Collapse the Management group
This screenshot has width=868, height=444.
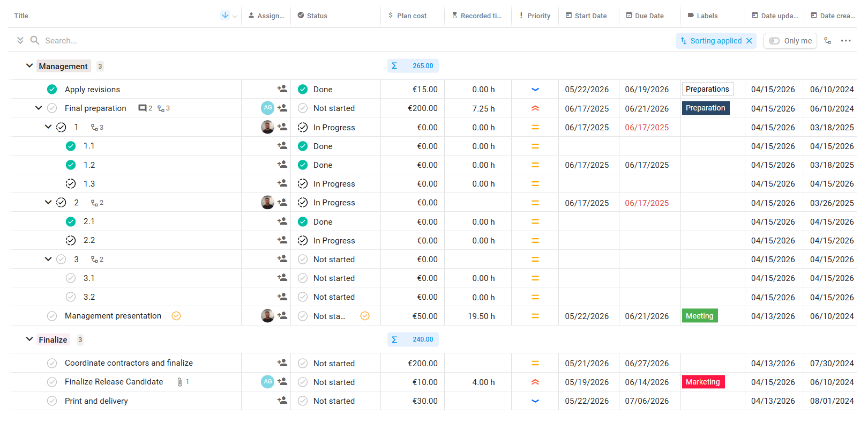coord(29,66)
